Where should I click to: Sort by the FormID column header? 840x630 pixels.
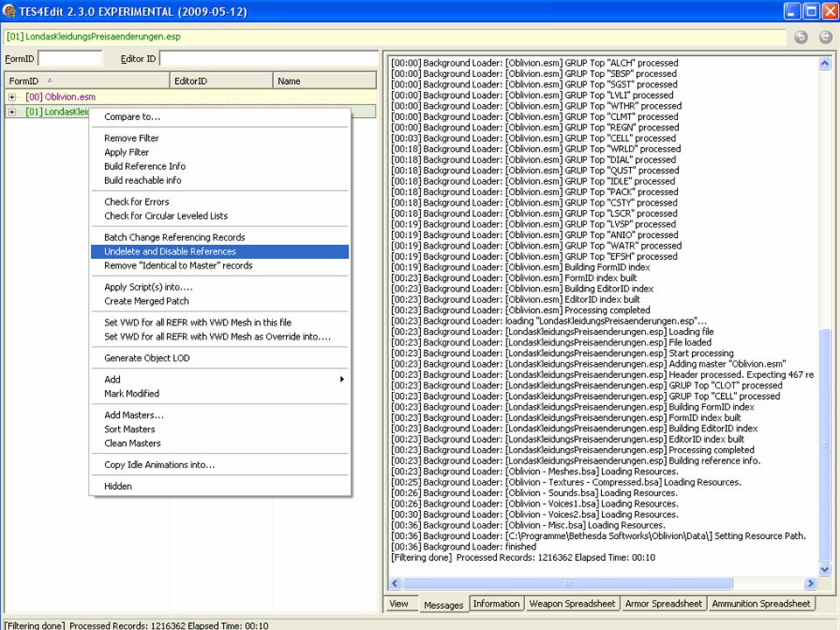click(x=87, y=80)
